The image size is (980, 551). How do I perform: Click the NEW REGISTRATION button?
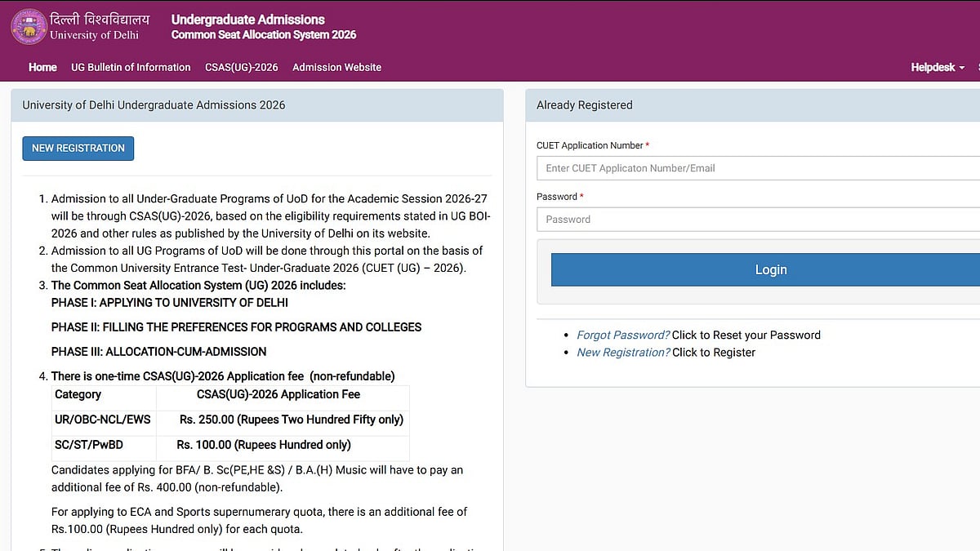tap(78, 148)
